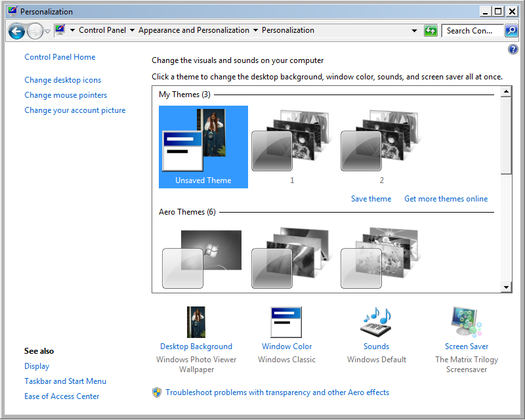Open Change desktop icons link
The image size is (525, 420).
pos(62,80)
